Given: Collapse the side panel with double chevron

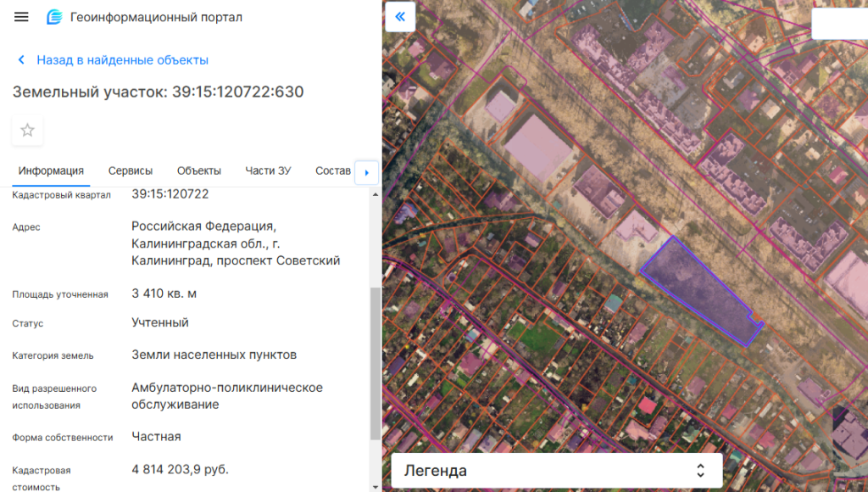Looking at the screenshot, I should (400, 16).
